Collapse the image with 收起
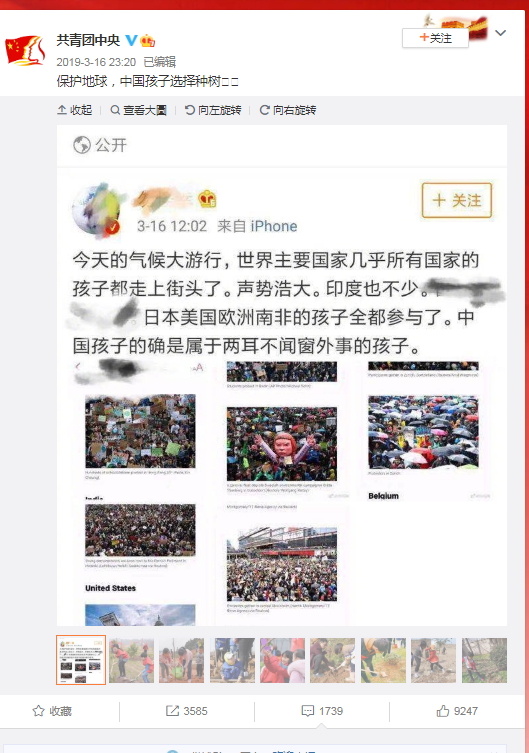 pos(74,110)
